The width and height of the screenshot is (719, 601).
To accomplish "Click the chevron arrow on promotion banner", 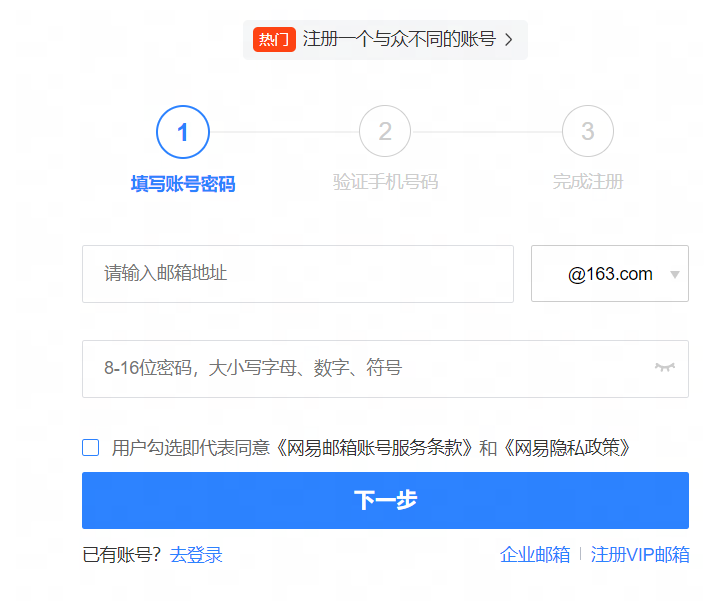I will tap(508, 39).
